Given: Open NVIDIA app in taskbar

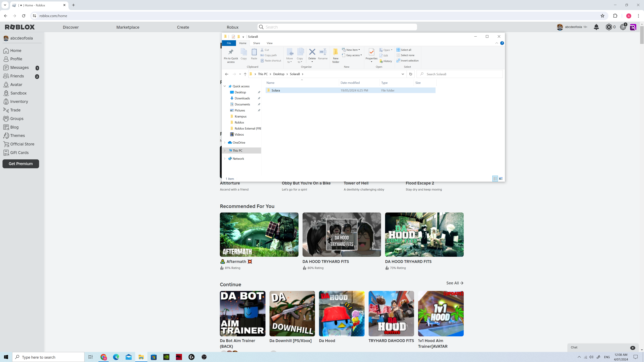Looking at the screenshot, I should [x=166, y=357].
